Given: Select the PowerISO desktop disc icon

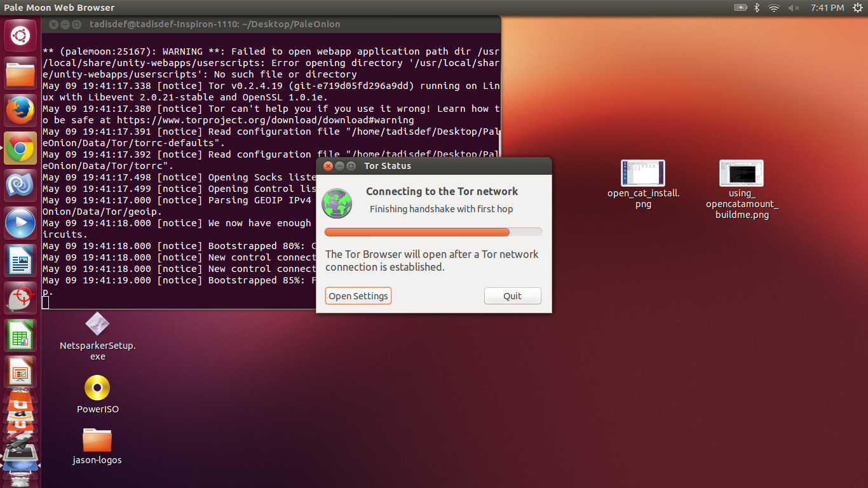Looking at the screenshot, I should 97,394.
